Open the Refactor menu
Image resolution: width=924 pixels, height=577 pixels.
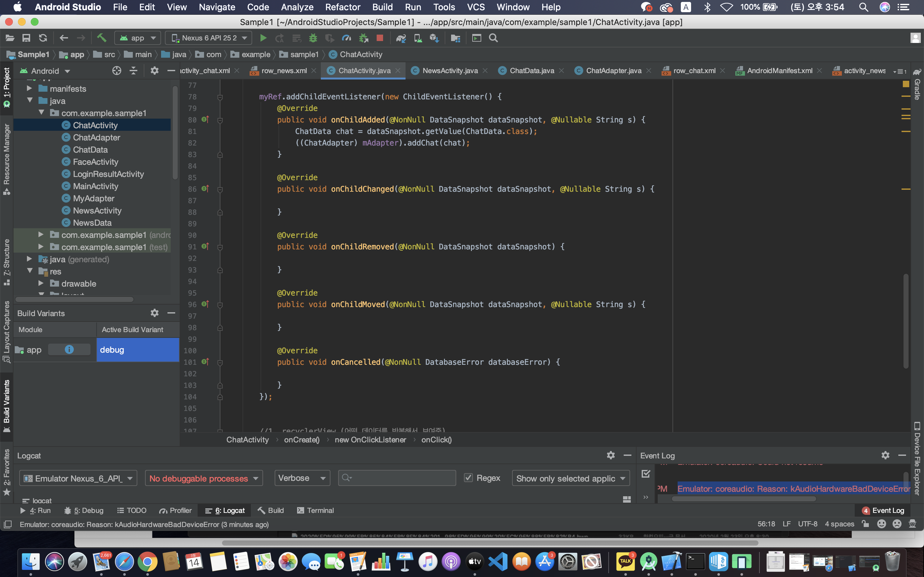[343, 7]
